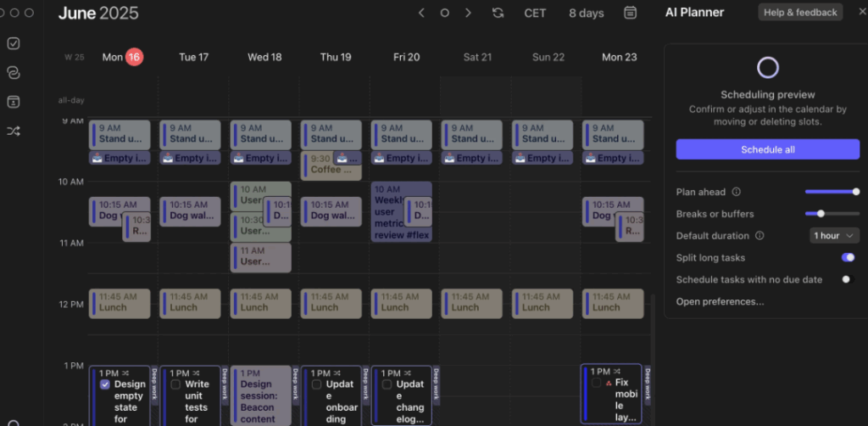Click info icon next to Plan ahead

tap(736, 192)
